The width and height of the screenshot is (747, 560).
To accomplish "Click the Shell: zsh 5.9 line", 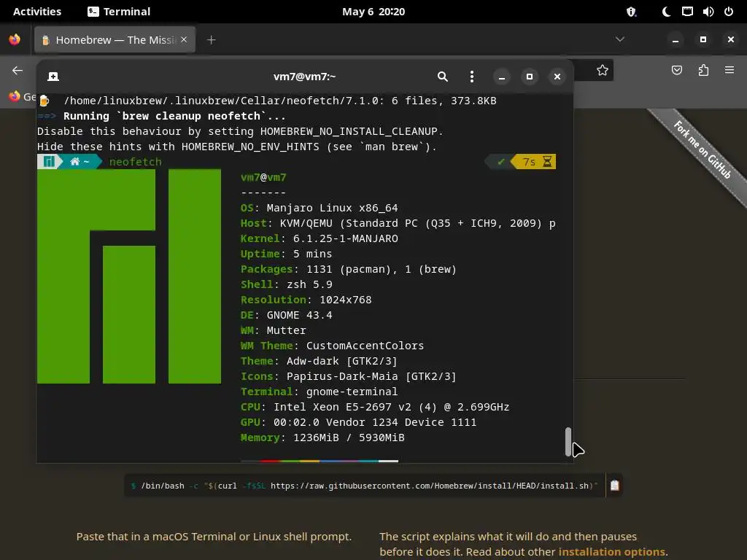I will pyautogui.click(x=286, y=284).
